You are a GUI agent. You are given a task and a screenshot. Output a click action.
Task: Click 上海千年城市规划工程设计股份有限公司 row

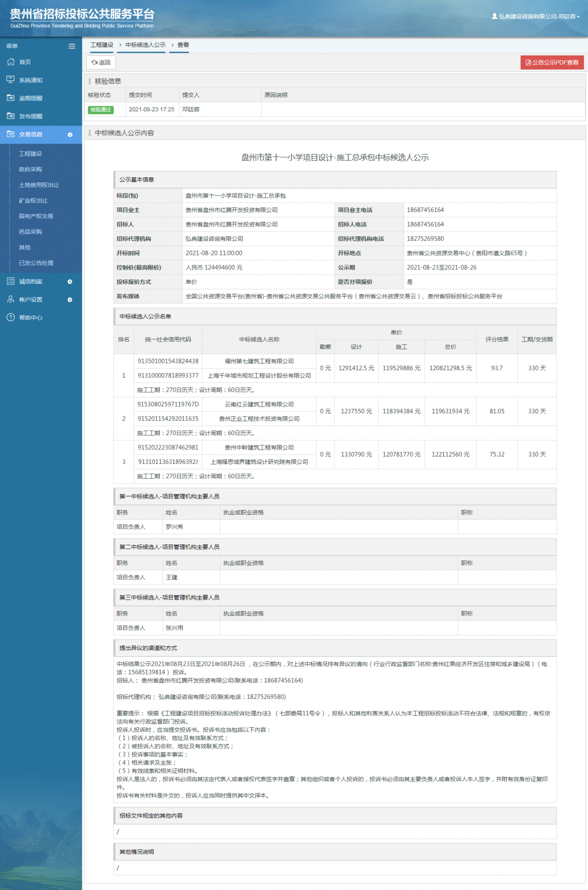pyautogui.click(x=259, y=376)
